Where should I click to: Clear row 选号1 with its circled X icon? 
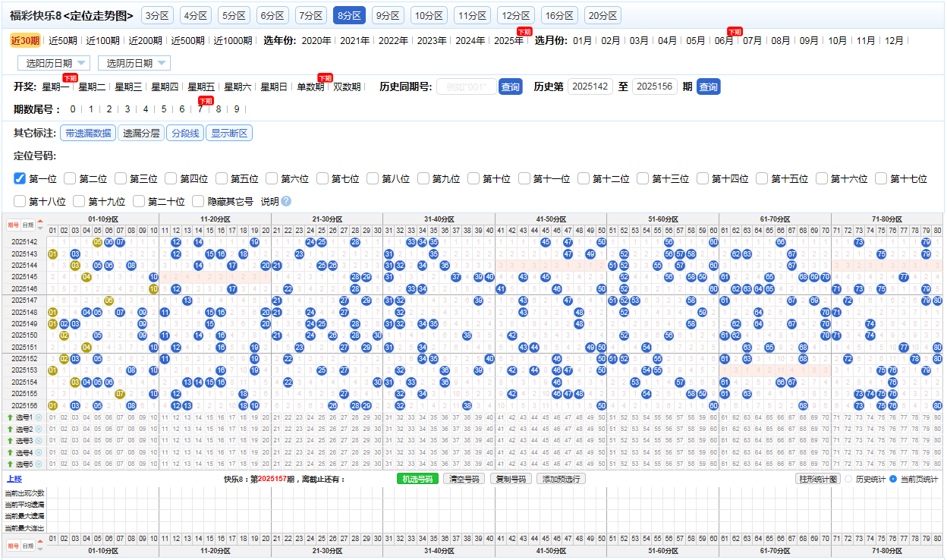pyautogui.click(x=39, y=417)
